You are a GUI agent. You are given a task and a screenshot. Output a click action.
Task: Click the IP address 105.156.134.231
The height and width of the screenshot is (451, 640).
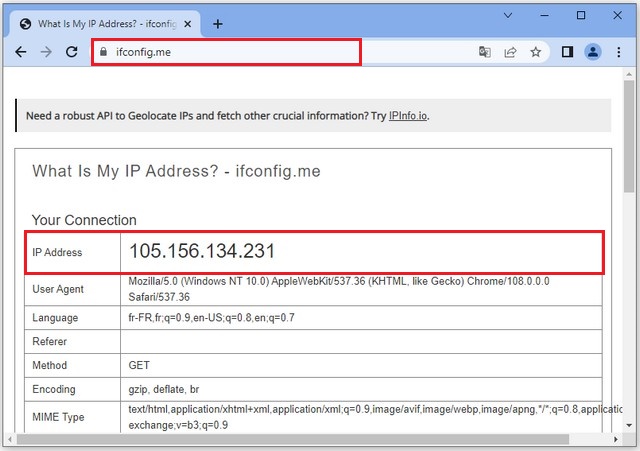coord(202,252)
